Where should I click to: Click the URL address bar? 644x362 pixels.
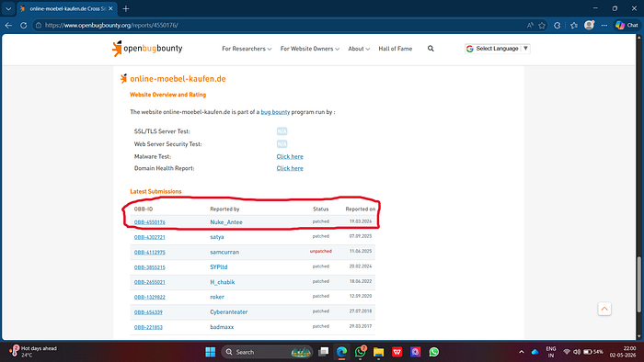(x=280, y=25)
